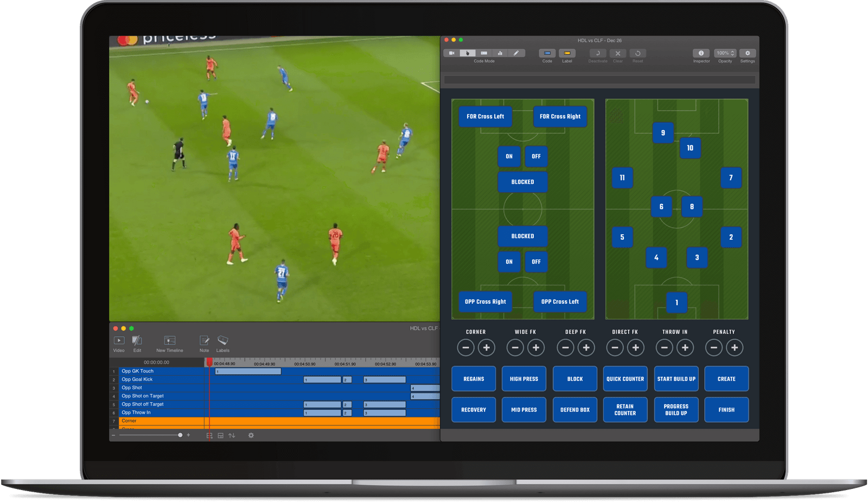Screen dimensions: 868x502
Task: Select the pointer mode in Code Mode
Action: click(x=468, y=53)
